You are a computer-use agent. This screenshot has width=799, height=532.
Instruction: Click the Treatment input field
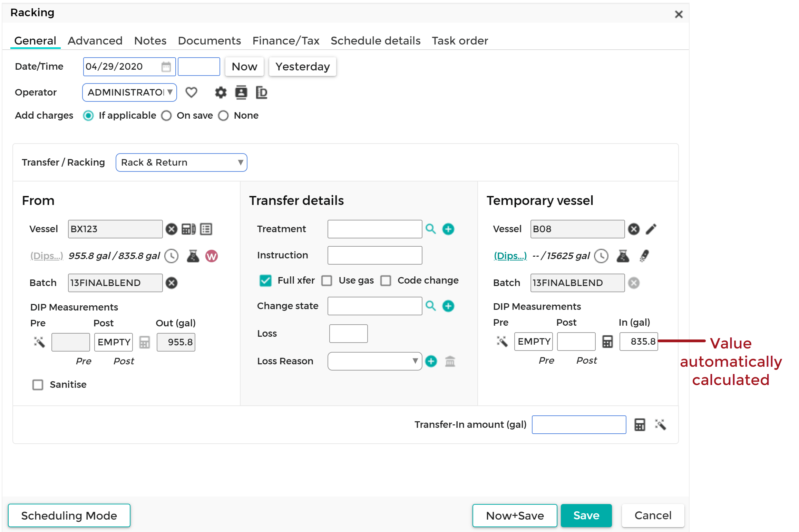click(374, 229)
